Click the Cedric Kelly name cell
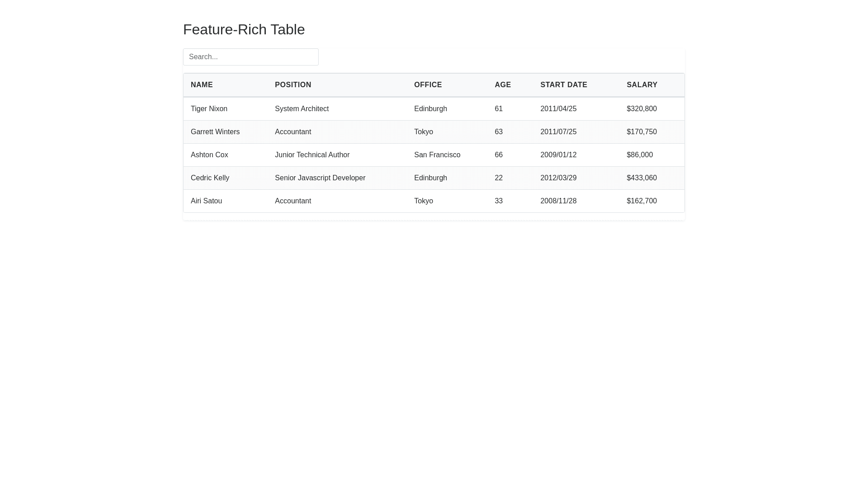Screen dimensions: 868x488 [210, 178]
